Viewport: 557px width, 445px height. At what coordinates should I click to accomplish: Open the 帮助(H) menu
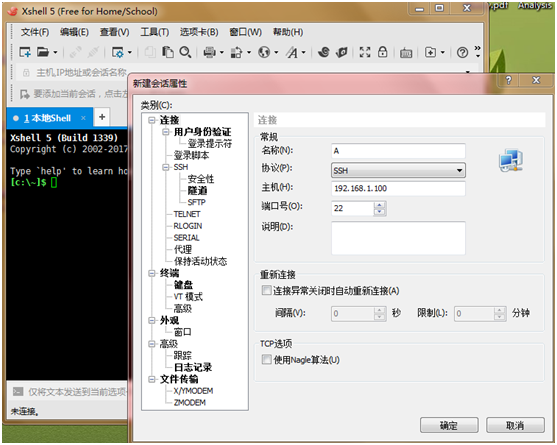pos(288,32)
